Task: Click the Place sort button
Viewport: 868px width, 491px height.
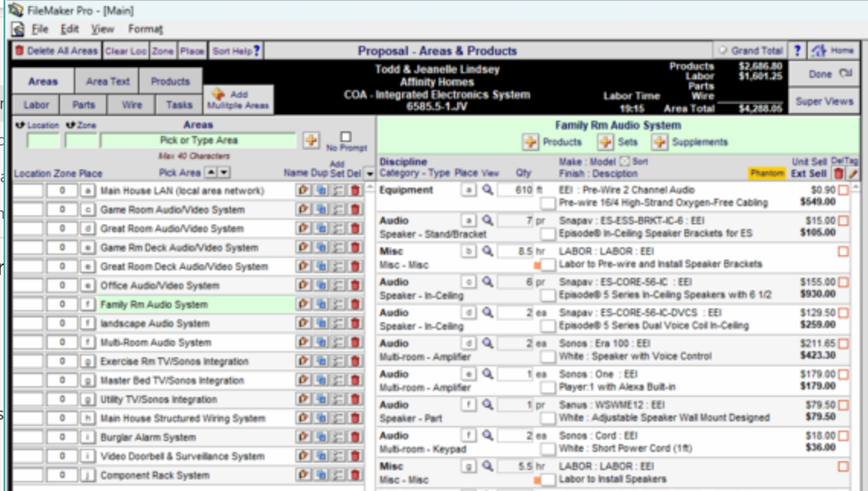Action: point(192,51)
